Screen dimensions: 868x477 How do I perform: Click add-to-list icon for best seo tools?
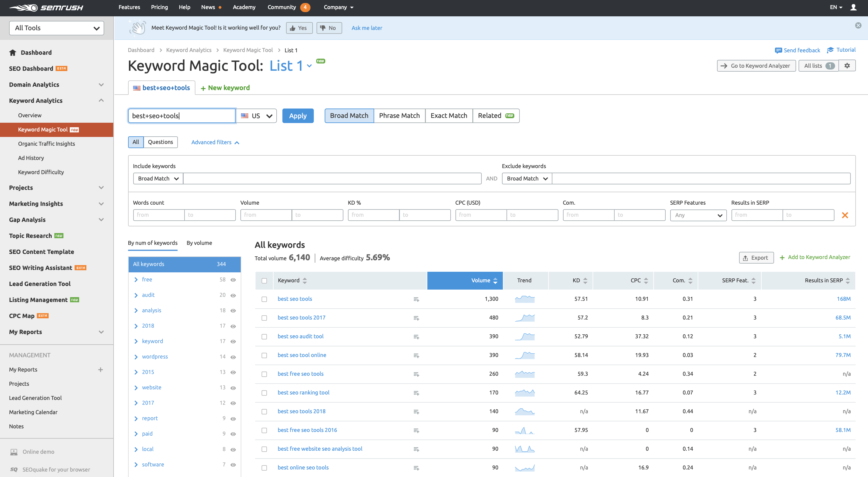pos(416,299)
